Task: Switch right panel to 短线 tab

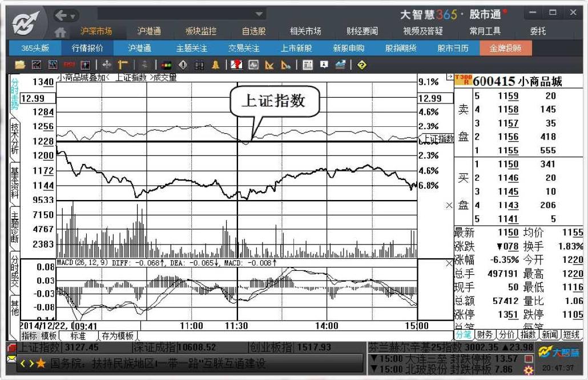Action: 572,334
